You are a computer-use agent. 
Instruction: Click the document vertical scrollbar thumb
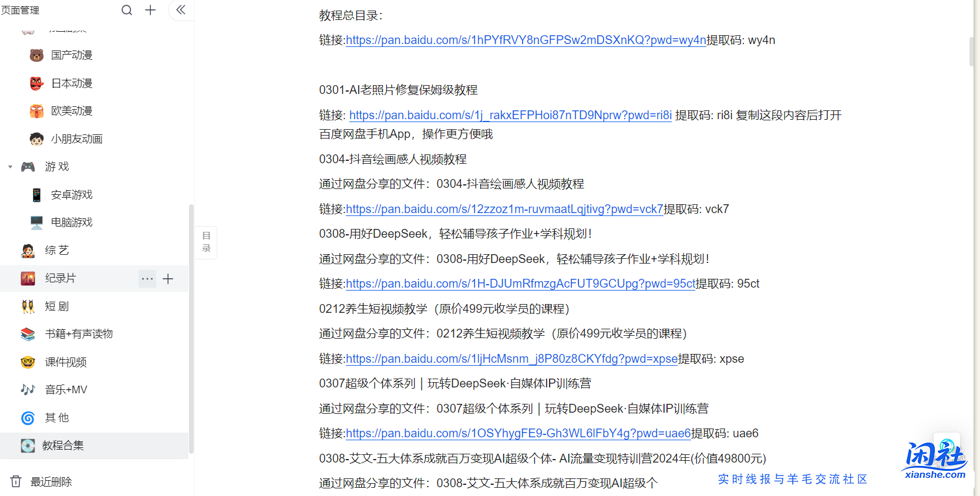[x=972, y=51]
